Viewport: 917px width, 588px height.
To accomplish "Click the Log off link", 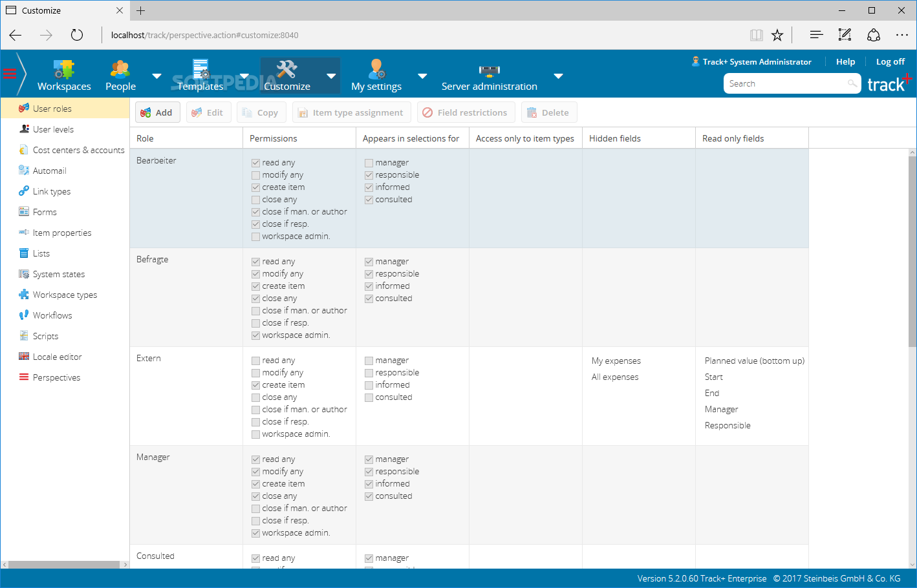I will [890, 61].
